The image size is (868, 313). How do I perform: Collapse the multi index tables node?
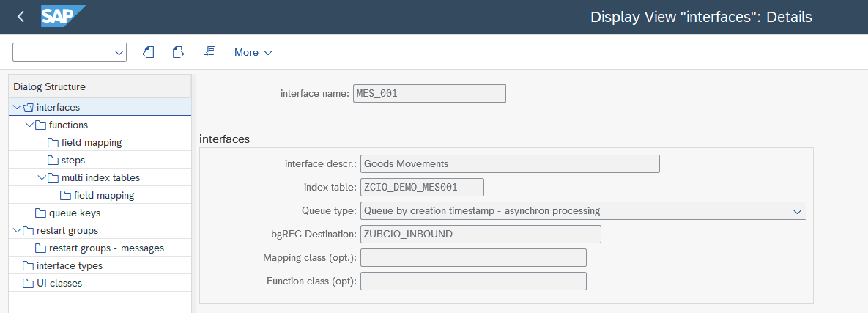(x=42, y=178)
